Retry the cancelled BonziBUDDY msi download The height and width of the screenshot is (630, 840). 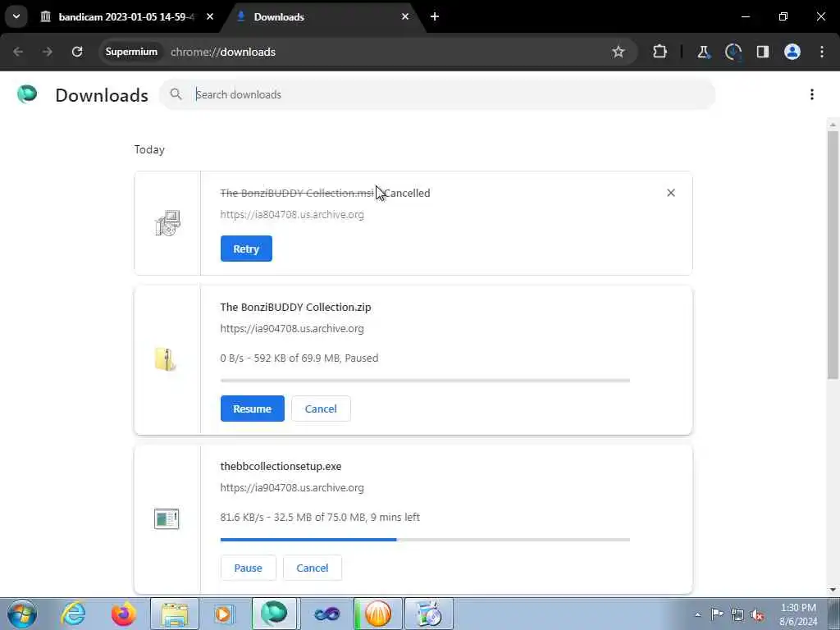pyautogui.click(x=246, y=249)
